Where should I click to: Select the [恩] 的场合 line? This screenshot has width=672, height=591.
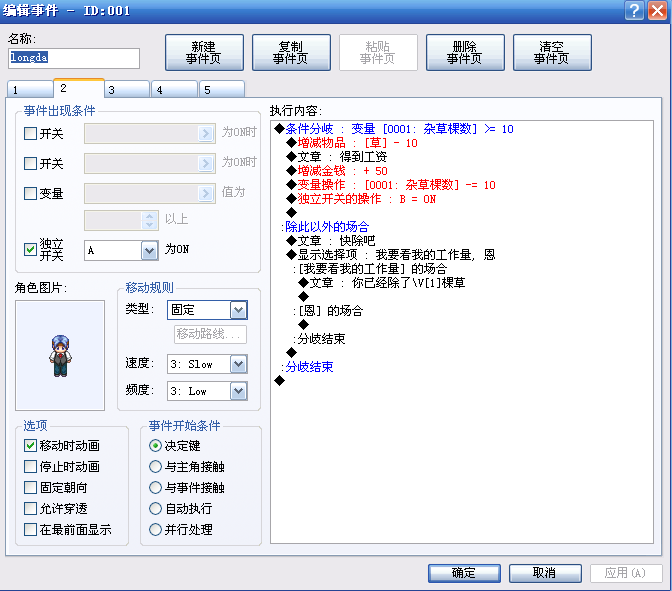(328, 311)
